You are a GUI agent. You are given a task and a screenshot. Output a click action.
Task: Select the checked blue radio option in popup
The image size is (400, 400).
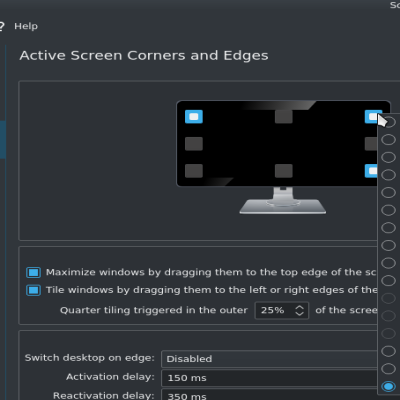pyautogui.click(x=388, y=386)
